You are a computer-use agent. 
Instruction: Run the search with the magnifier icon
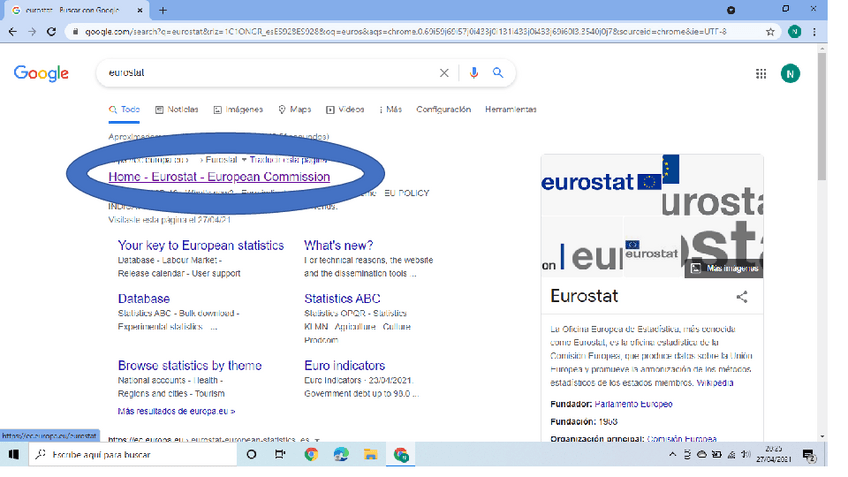click(498, 73)
